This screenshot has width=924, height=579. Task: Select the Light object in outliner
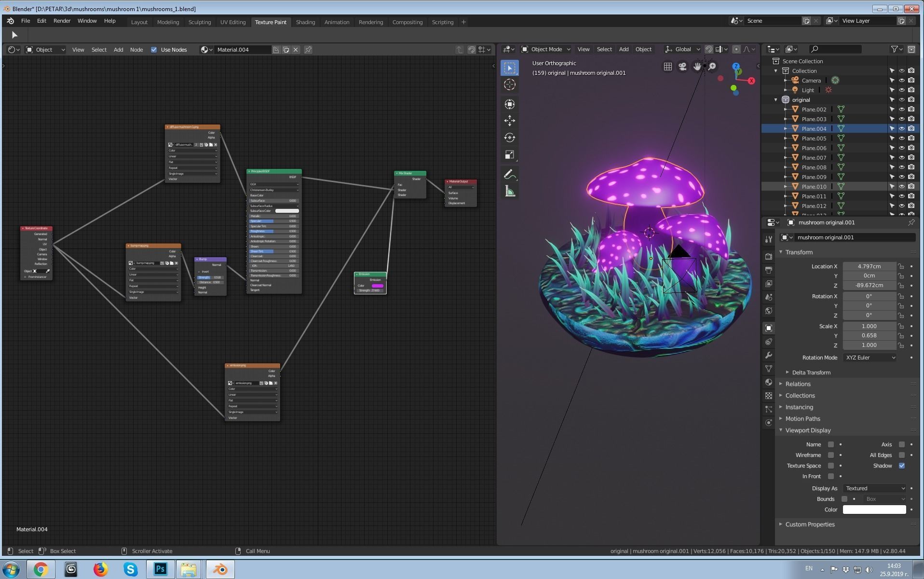(808, 90)
